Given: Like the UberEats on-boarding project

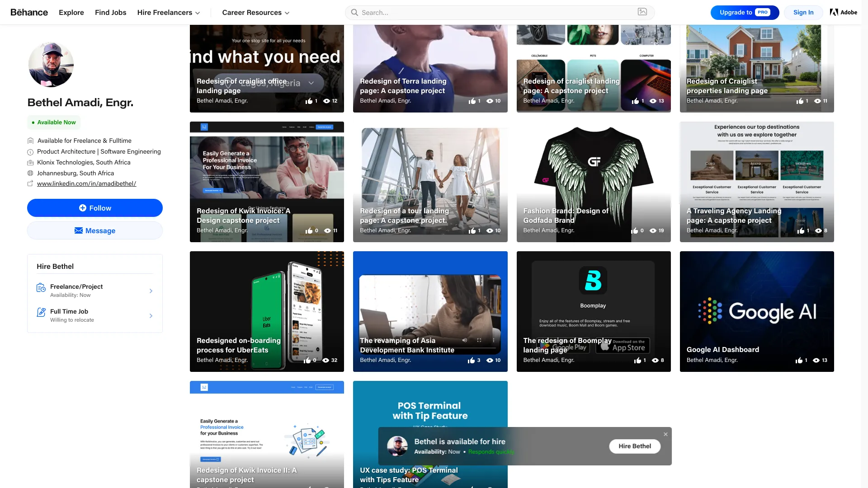Looking at the screenshot, I should [307, 361].
